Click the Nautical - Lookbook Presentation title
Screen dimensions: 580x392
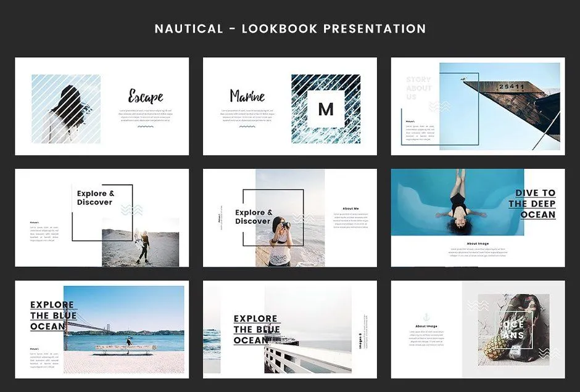(x=290, y=28)
